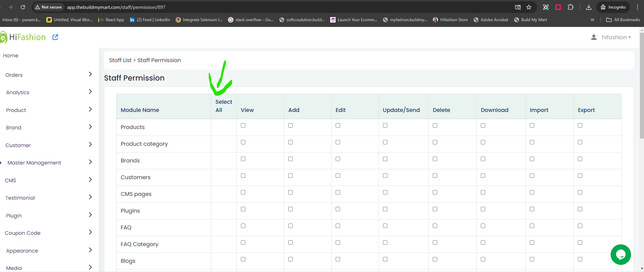Open the Analytics sidebar item label
This screenshot has width=644, height=272.
click(18, 92)
